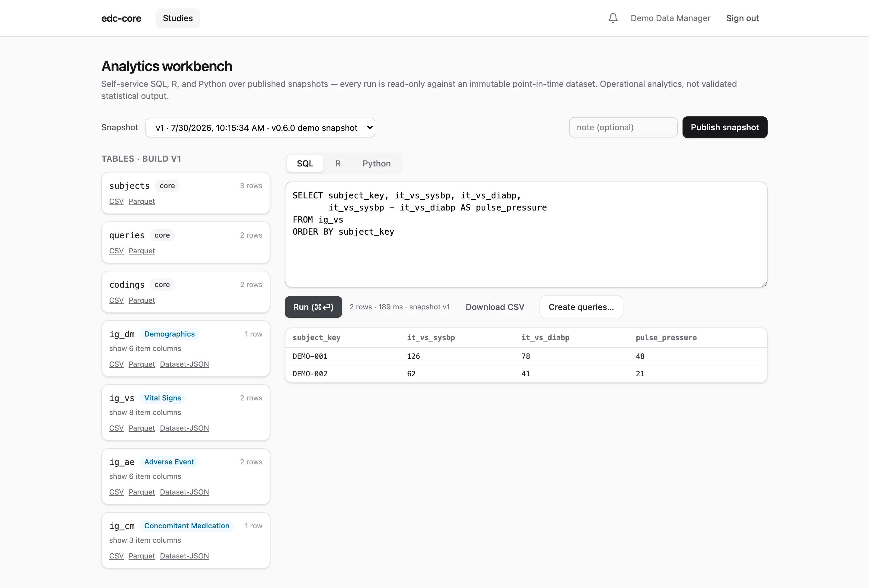
Task: Select the DEMO-001 result cell
Action: pyautogui.click(x=310, y=356)
